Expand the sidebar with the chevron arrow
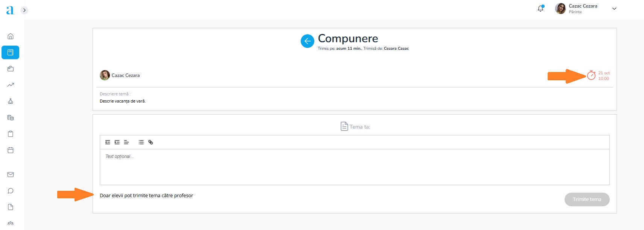 pyautogui.click(x=24, y=10)
